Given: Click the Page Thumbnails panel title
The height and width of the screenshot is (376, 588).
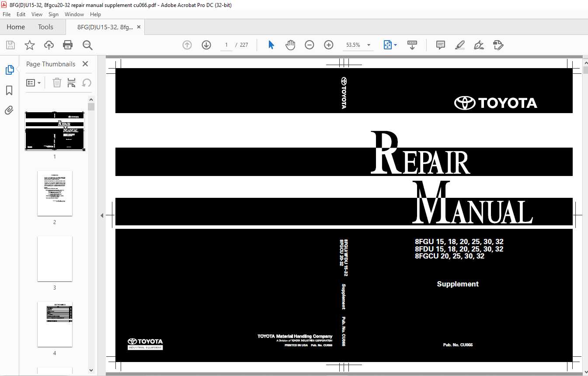Looking at the screenshot, I should click(51, 64).
